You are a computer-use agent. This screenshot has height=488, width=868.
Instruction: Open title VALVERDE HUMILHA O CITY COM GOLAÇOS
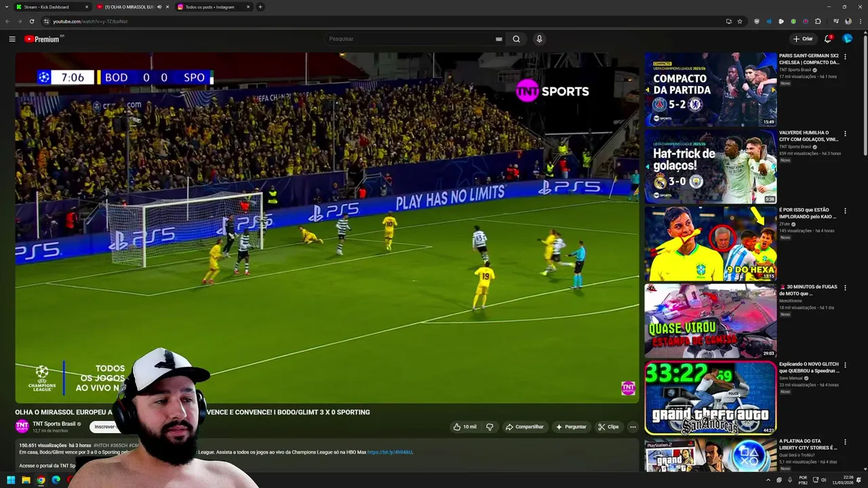coord(809,136)
